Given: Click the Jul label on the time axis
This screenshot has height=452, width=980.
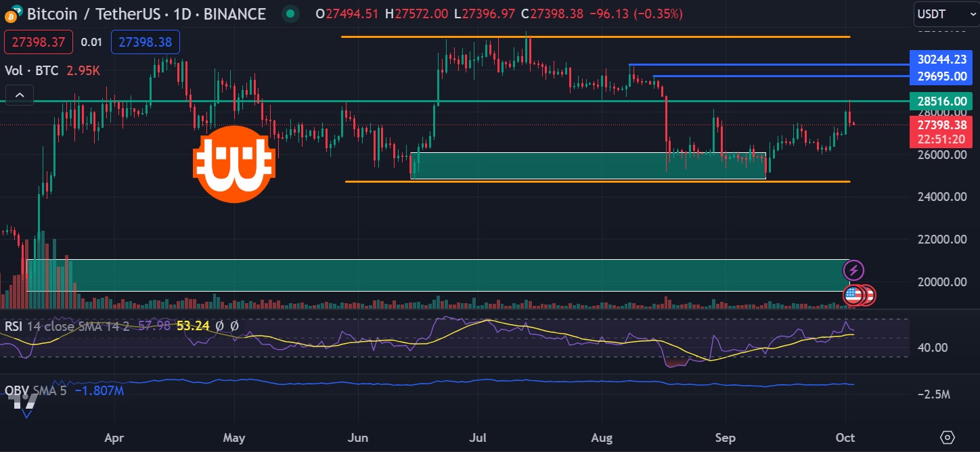Looking at the screenshot, I should pos(478,438).
